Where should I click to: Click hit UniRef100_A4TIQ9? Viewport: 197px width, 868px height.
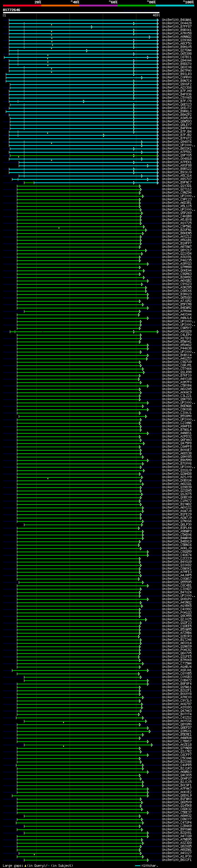point(177,836)
